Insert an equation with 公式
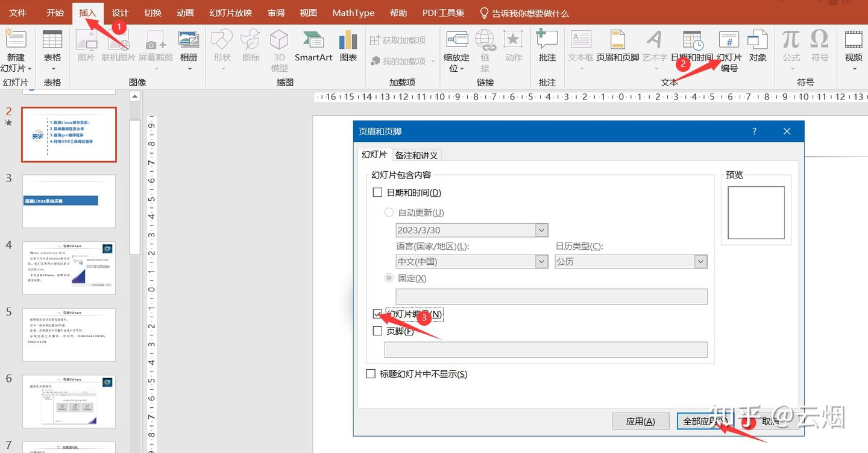868x453 pixels. click(x=790, y=48)
